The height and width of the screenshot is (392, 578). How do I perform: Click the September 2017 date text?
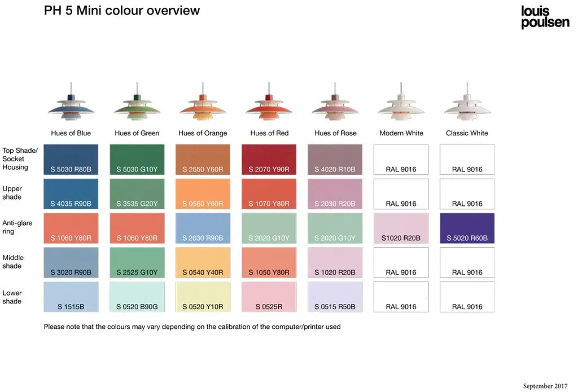point(545,386)
